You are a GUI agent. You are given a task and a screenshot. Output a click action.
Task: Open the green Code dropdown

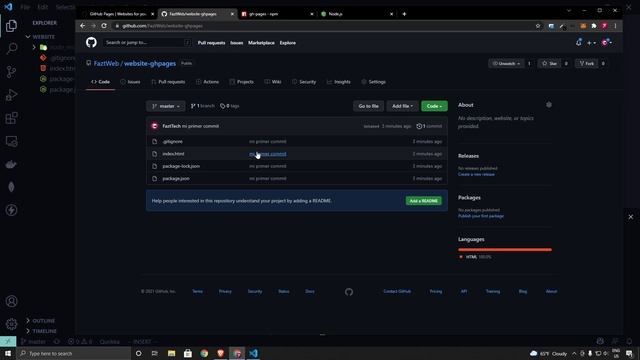[434, 106]
